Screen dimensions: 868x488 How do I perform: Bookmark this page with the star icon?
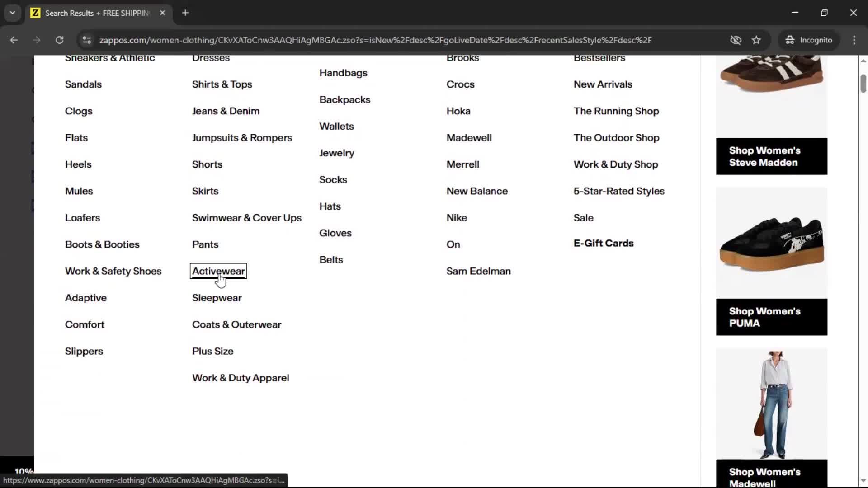tap(756, 40)
